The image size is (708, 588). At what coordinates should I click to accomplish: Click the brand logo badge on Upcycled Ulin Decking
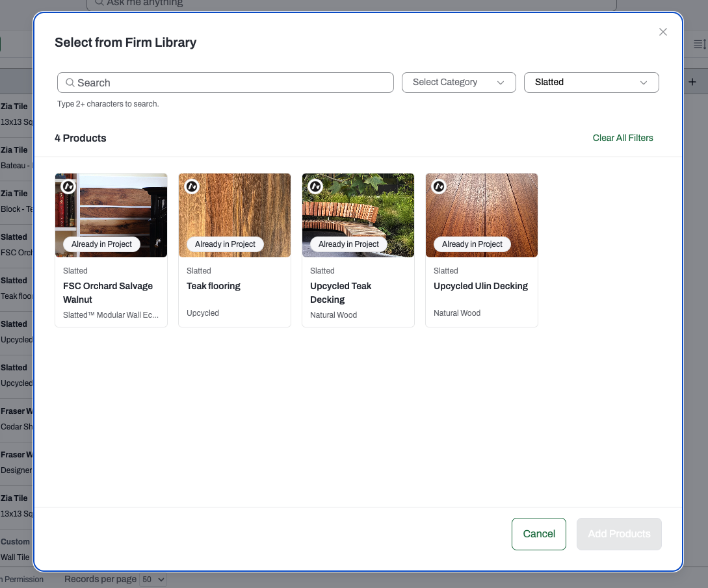[439, 186]
